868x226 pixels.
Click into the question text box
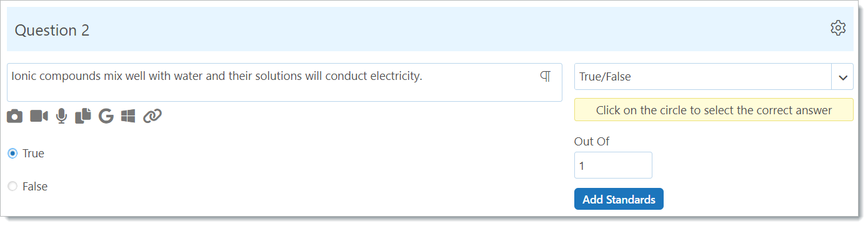click(284, 82)
